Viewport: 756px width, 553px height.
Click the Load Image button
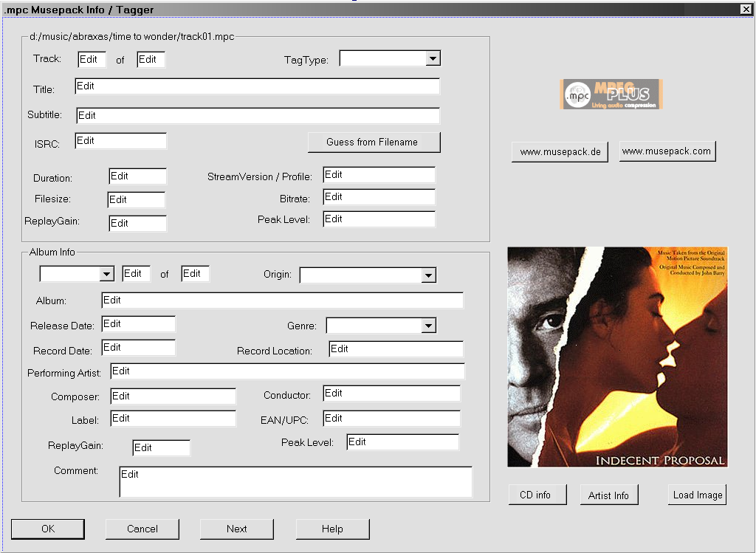click(697, 495)
